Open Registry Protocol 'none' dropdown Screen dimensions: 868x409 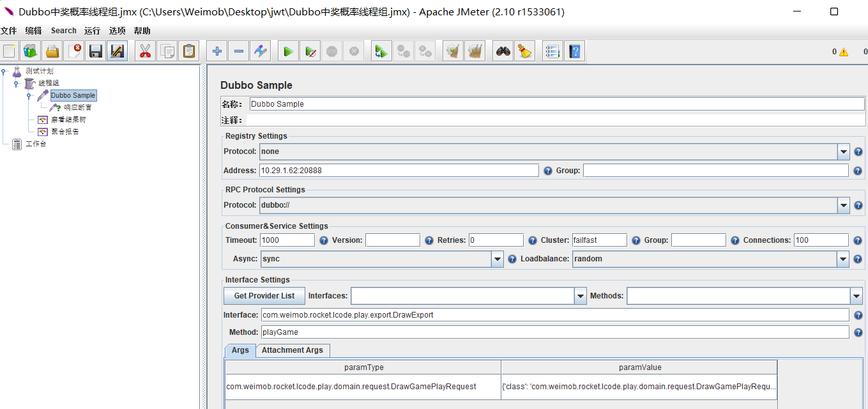(844, 151)
